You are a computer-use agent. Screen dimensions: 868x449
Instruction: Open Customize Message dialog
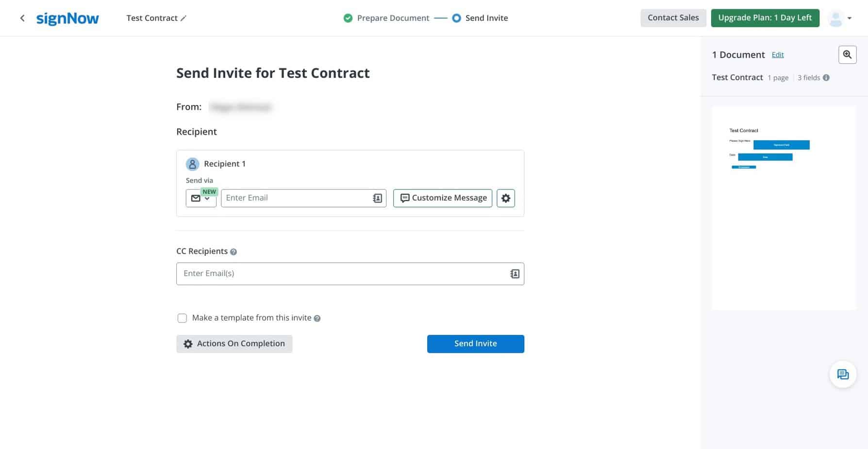click(443, 198)
